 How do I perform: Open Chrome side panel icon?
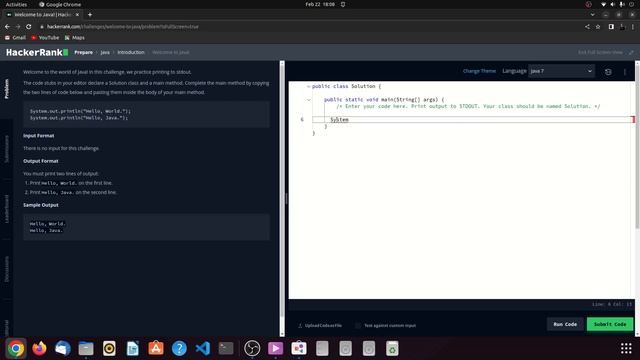611,27
